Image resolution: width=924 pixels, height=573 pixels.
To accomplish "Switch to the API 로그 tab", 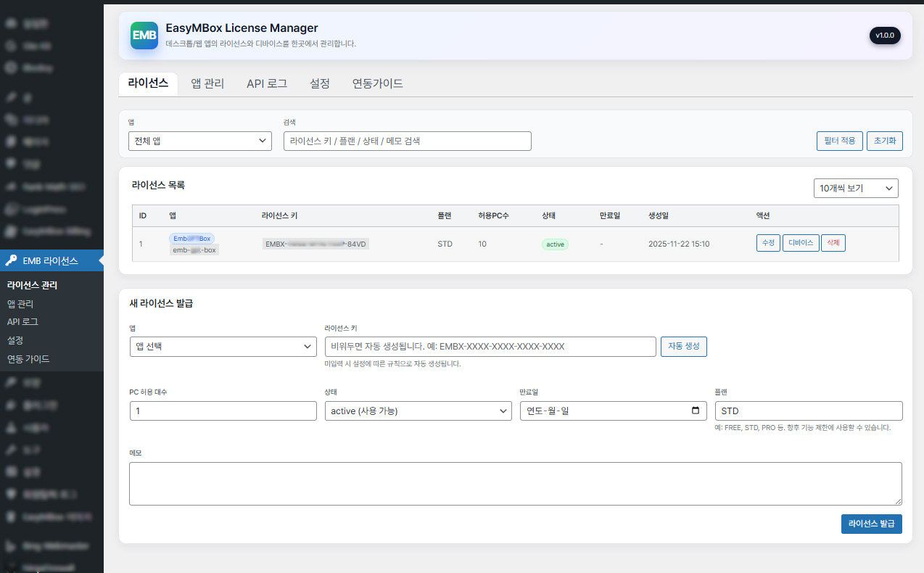I will point(267,83).
